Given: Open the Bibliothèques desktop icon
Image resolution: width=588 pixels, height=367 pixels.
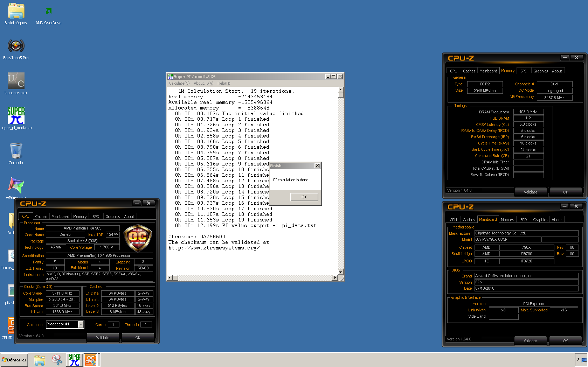Looking at the screenshot, I should tap(16, 14).
